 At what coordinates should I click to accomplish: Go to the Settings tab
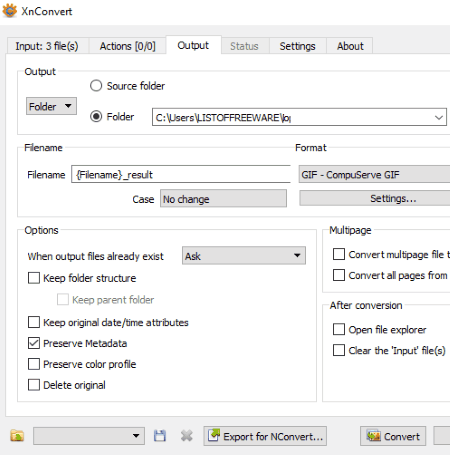click(297, 46)
